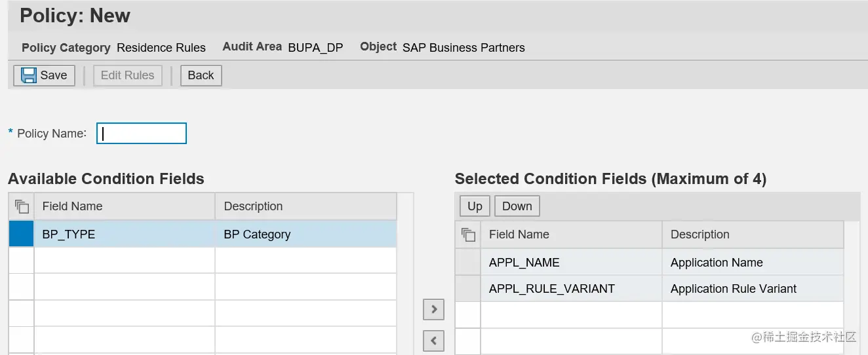The image size is (868, 355).
Task: Select all rows in Selected Condition Fields
Action: [x=468, y=234]
